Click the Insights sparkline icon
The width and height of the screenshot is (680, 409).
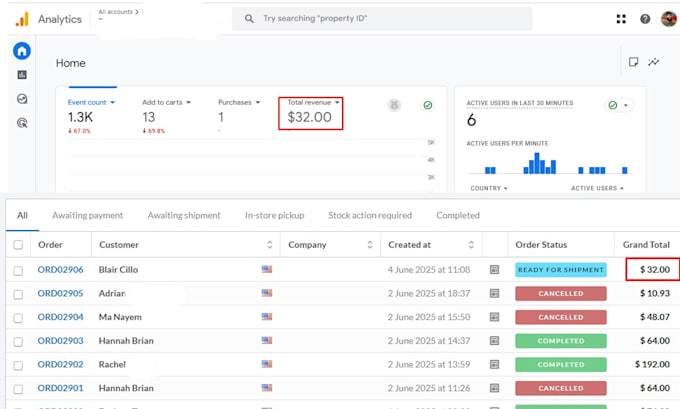(654, 62)
